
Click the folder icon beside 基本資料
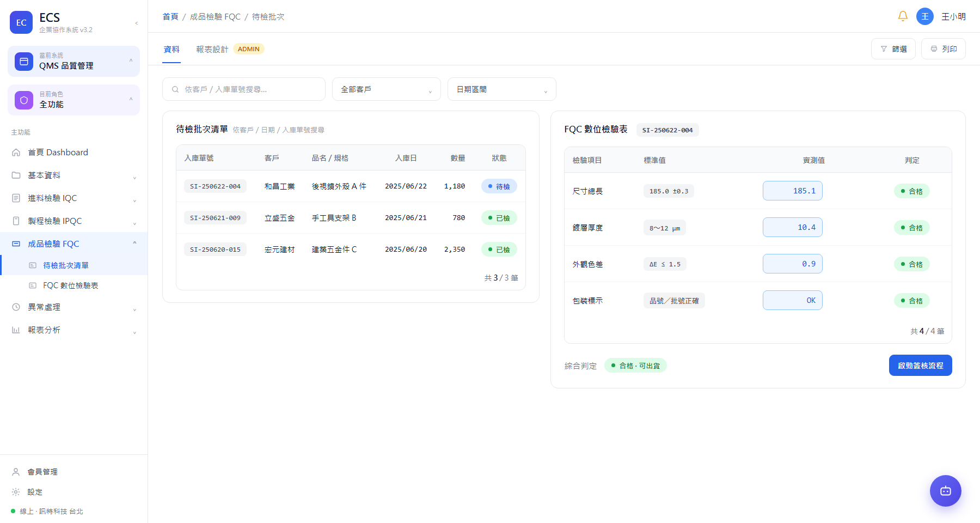tap(16, 175)
